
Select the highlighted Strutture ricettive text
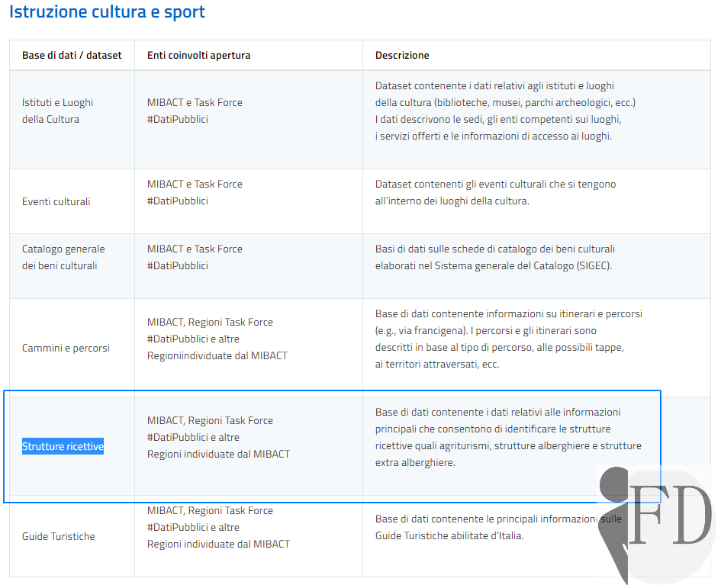(63, 446)
